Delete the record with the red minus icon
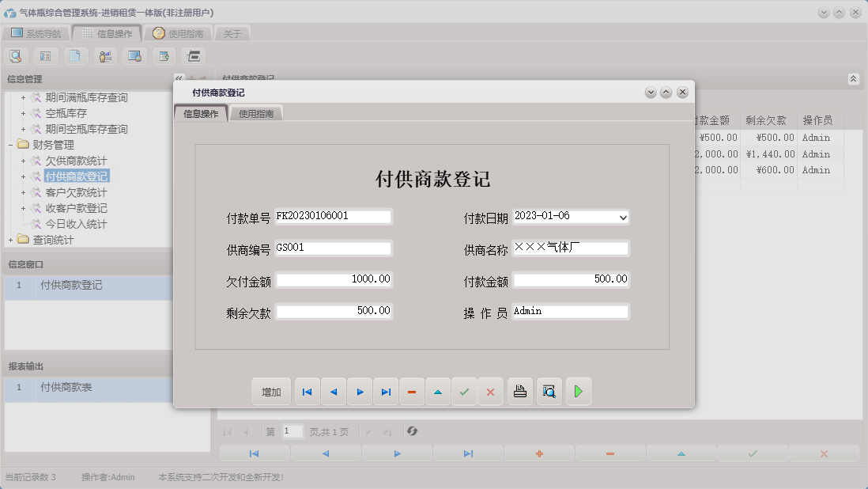Viewport: 868px width, 489px height. click(x=412, y=391)
